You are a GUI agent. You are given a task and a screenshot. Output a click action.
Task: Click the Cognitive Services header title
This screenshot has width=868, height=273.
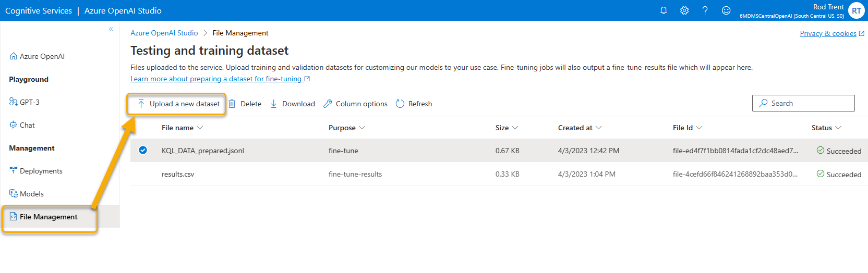[39, 10]
